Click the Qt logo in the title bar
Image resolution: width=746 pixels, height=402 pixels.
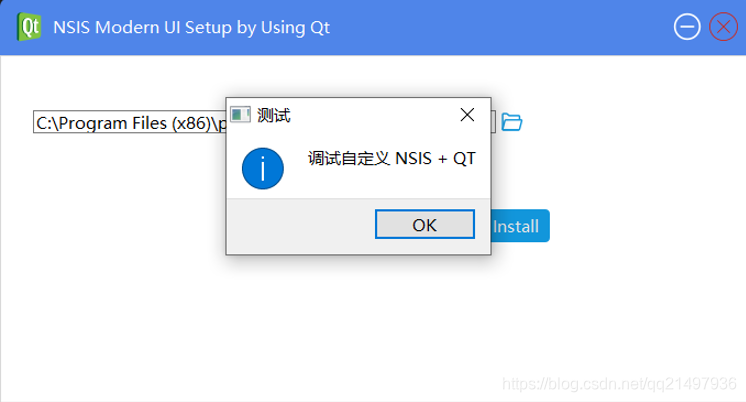point(28,27)
